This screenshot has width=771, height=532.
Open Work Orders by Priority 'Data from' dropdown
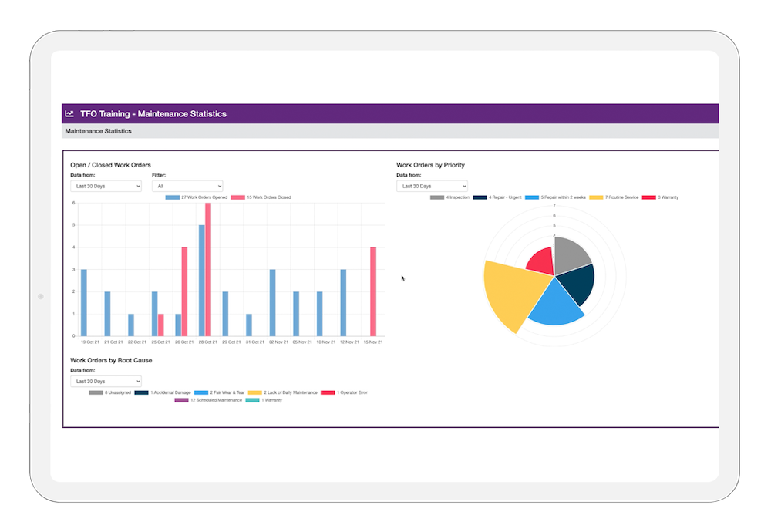point(432,187)
